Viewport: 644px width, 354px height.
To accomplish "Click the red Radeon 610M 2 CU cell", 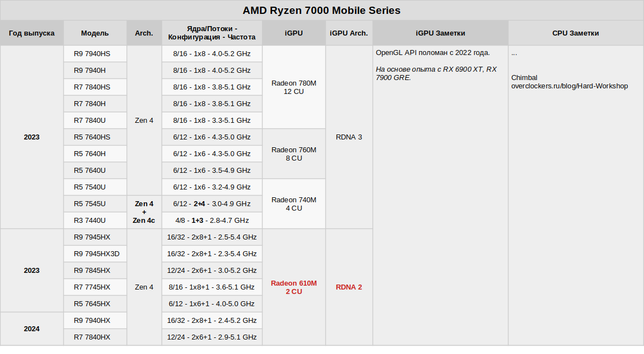I will click(x=294, y=287).
